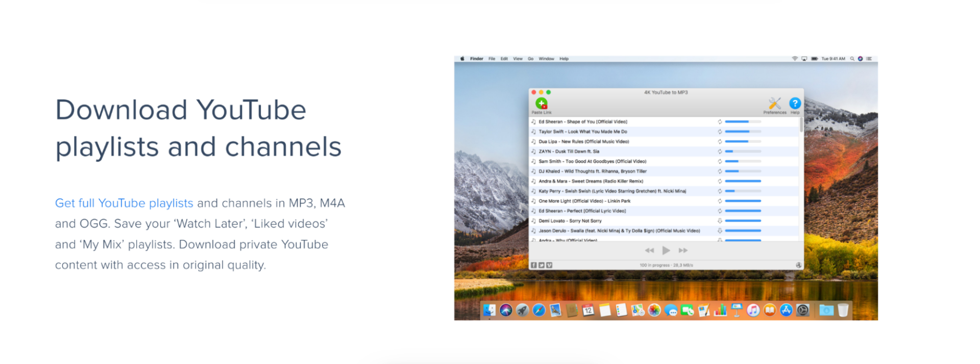Screen dimensions: 980x364
Task: Click the track list vertical scrollbar
Action: [x=801, y=125]
